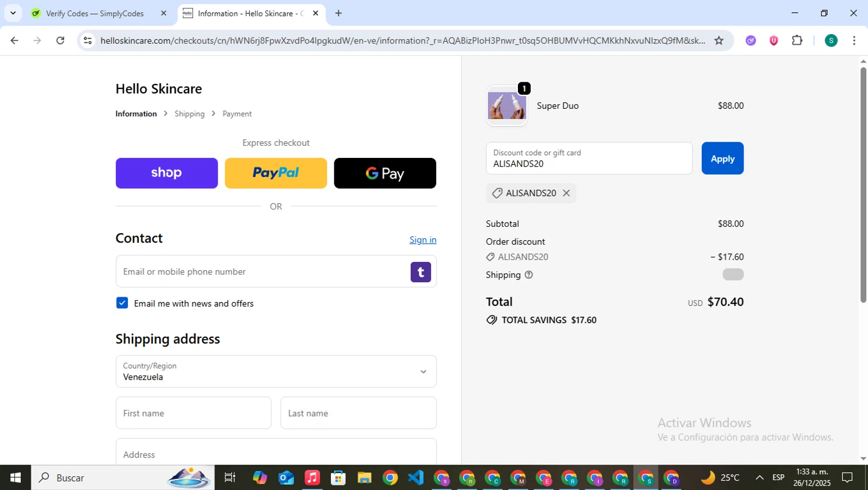The height and width of the screenshot is (490, 868).
Task: Click the Shipping help question-mark icon
Action: (528, 275)
